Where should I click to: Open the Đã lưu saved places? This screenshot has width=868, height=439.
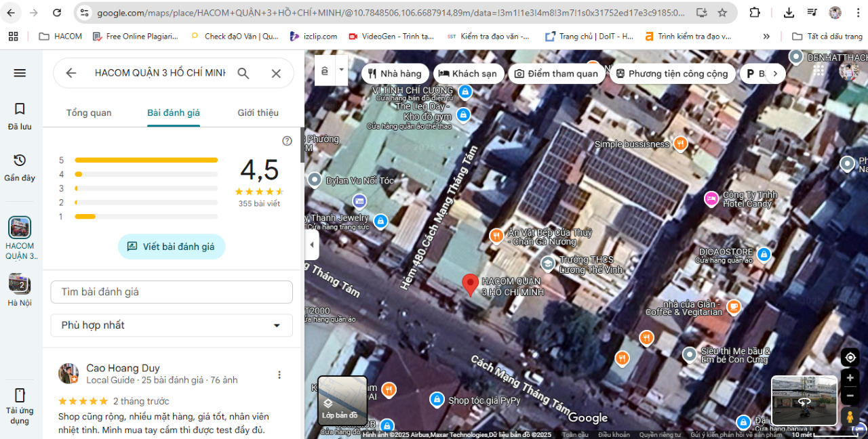(x=20, y=116)
